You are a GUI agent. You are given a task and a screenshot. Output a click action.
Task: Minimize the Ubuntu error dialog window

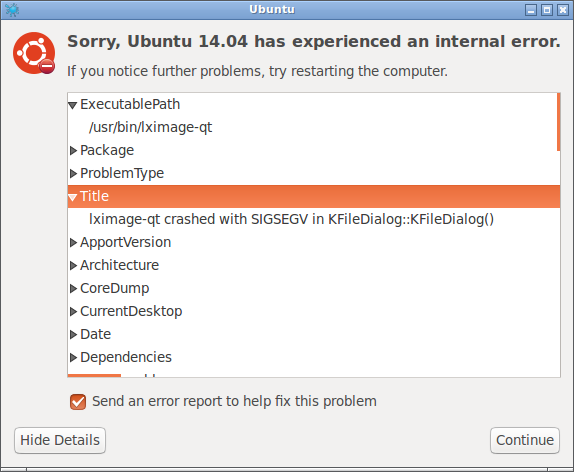(530, 10)
